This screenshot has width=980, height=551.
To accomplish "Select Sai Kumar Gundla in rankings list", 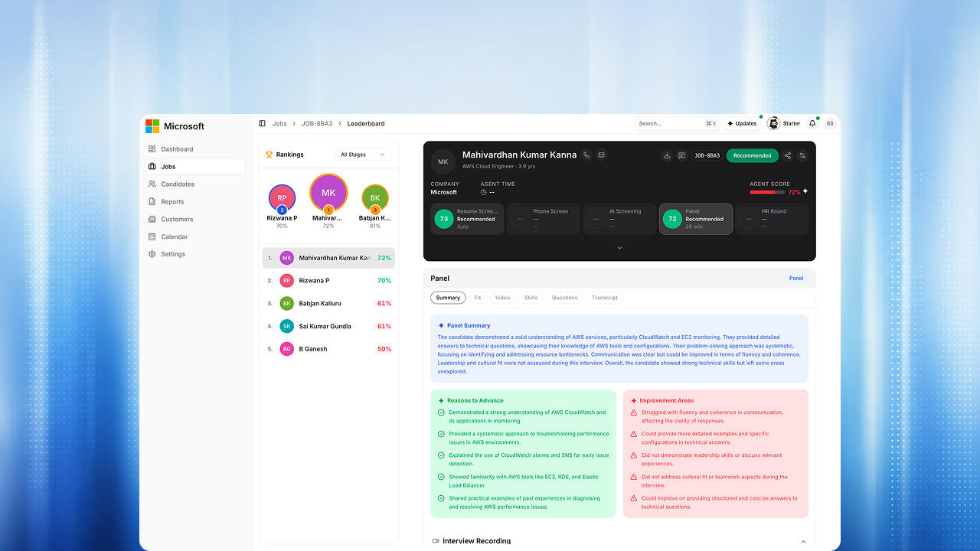I will coord(328,326).
